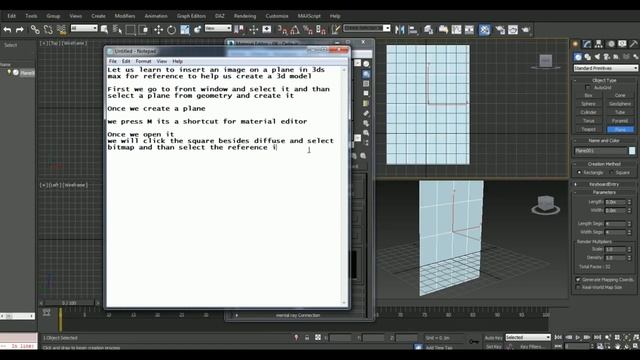
Task: Click the Pyramid primitive button
Action: point(620,121)
